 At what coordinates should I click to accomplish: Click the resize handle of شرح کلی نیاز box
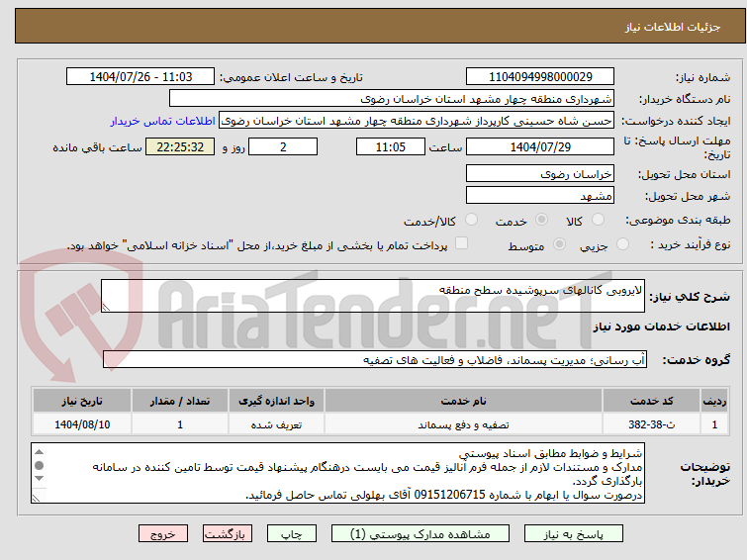coord(106,307)
